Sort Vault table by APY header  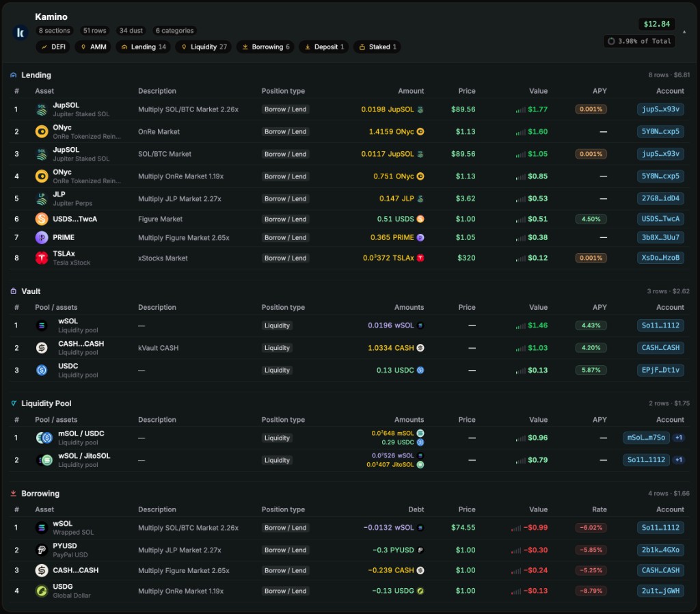599,307
